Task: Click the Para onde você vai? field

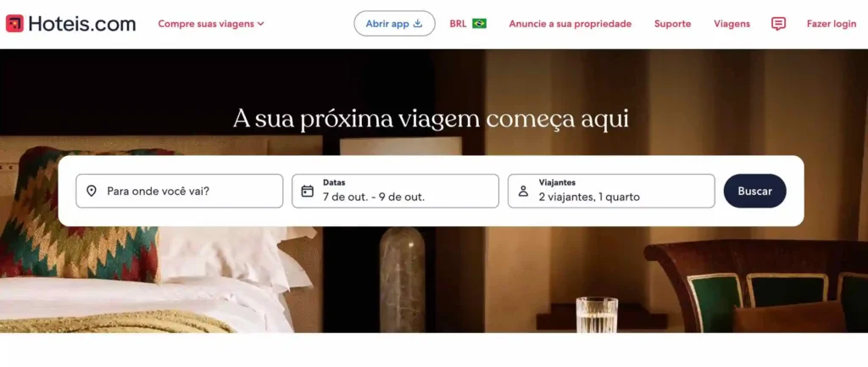Action: (180, 191)
